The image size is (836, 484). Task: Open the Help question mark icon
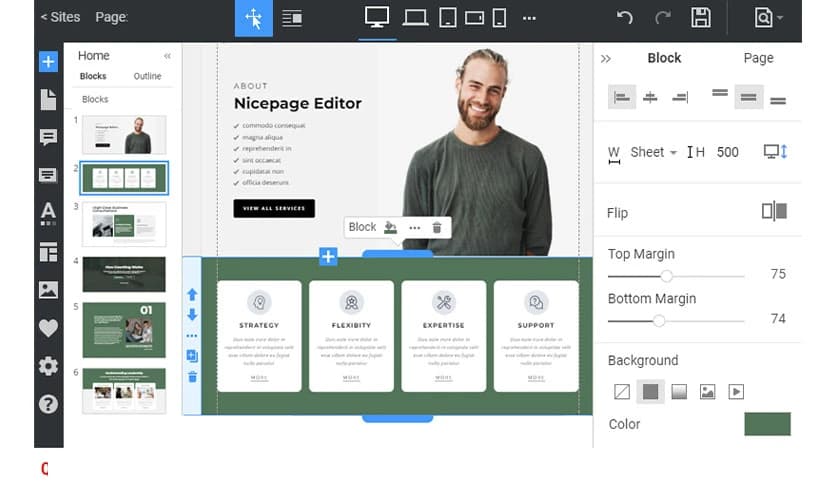click(x=48, y=404)
